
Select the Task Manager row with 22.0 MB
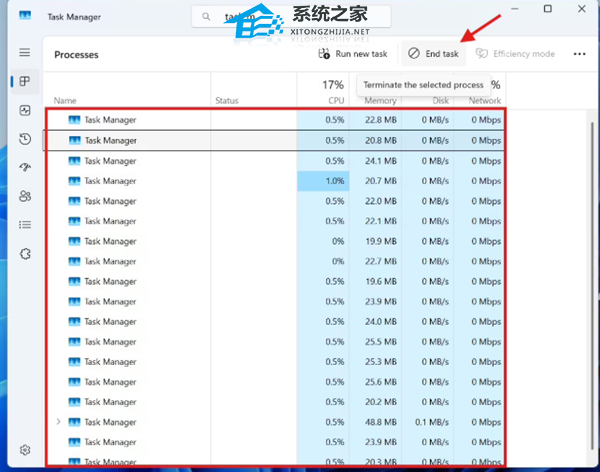point(275,201)
